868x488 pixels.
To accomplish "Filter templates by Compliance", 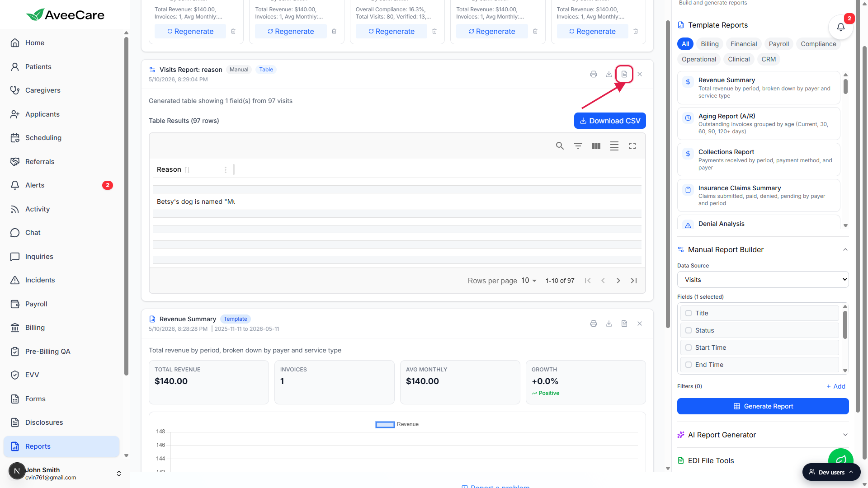I will coord(818,44).
